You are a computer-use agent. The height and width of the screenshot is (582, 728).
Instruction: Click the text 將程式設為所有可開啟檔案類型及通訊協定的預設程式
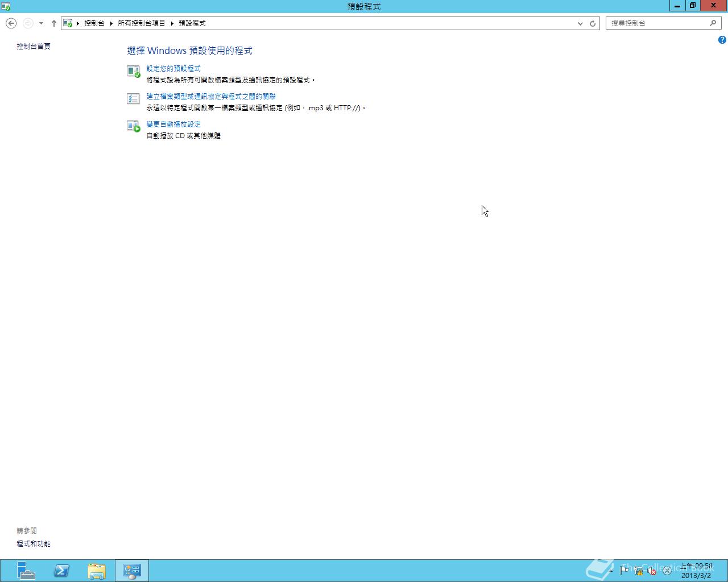[x=230, y=80]
